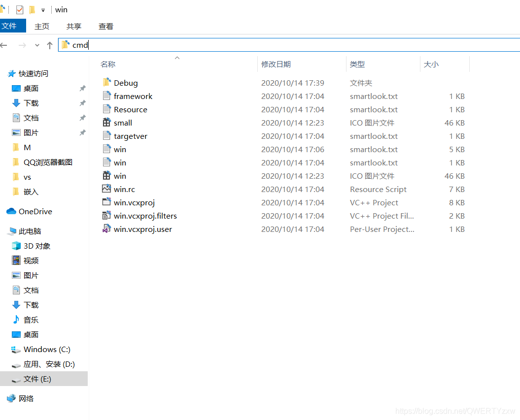Select the Debug folder icon
The width and height of the screenshot is (520, 420).
(x=106, y=82)
